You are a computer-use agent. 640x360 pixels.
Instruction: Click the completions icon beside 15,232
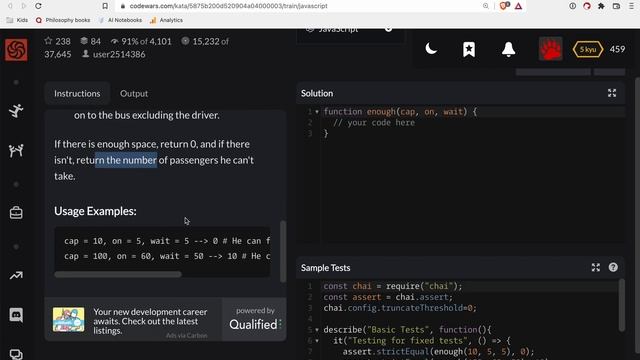(x=185, y=41)
